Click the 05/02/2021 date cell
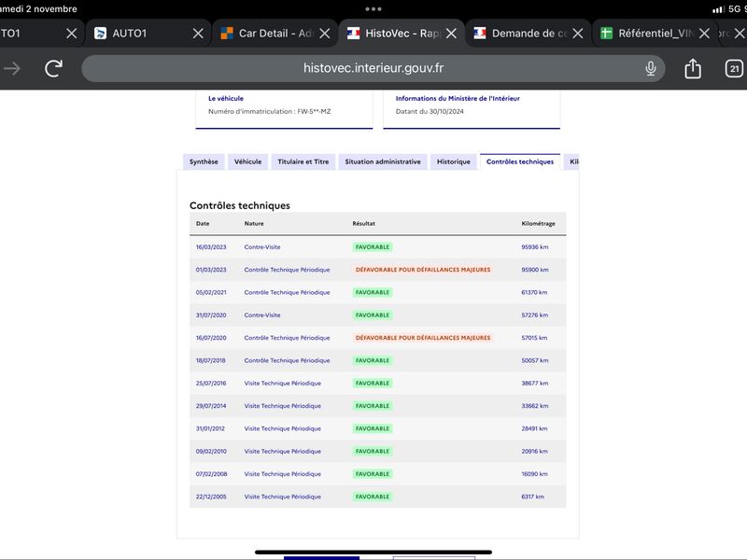 (211, 292)
